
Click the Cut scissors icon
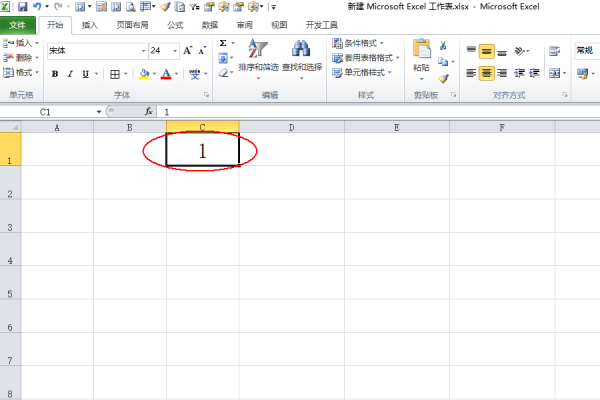(443, 46)
